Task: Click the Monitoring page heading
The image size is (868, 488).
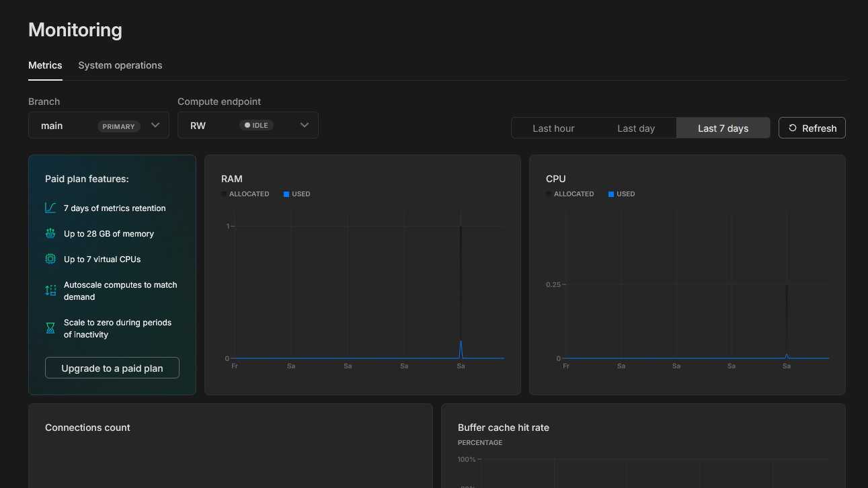Action: [x=75, y=30]
